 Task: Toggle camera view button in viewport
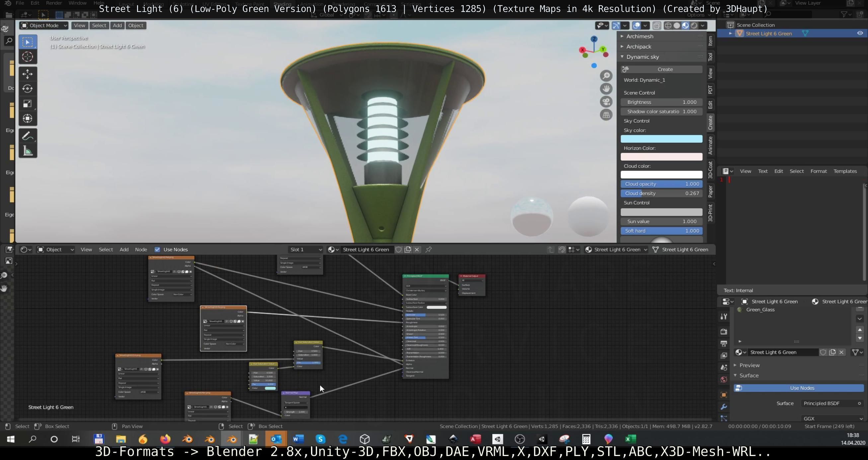point(606,102)
